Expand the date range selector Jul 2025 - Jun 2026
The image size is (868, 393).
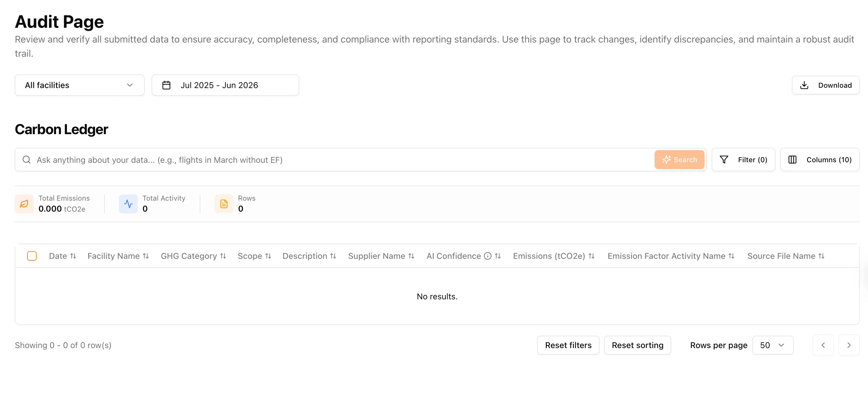pyautogui.click(x=225, y=85)
